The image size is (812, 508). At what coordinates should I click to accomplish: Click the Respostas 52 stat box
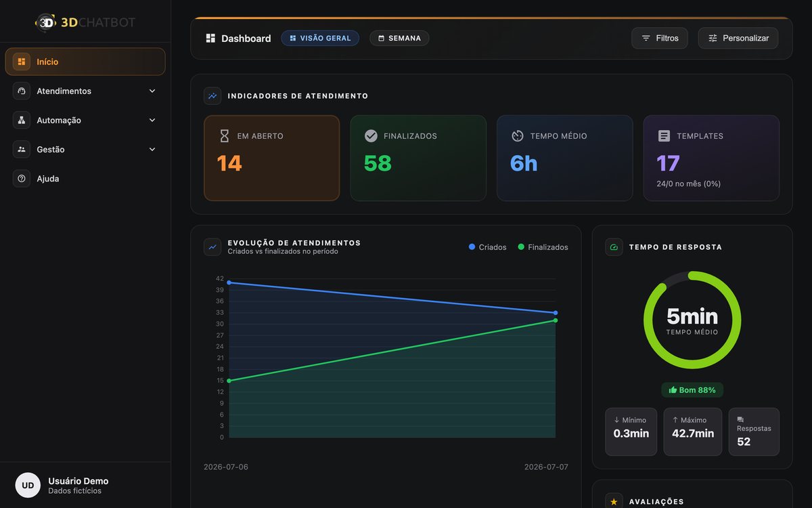[754, 431]
